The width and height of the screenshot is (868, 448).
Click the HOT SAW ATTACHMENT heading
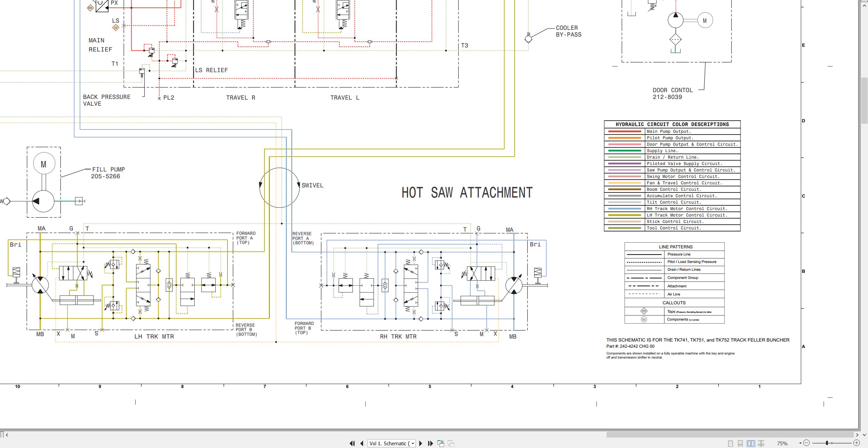pyautogui.click(x=467, y=192)
